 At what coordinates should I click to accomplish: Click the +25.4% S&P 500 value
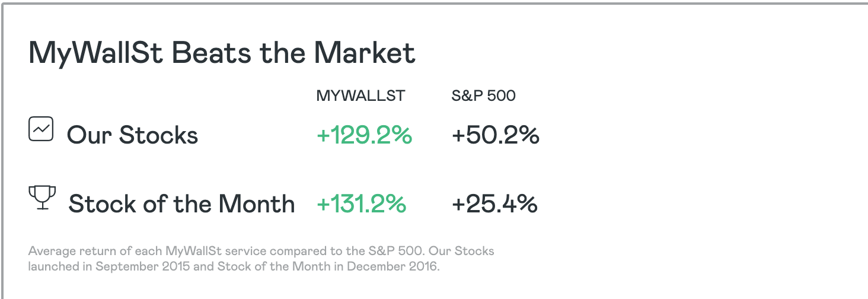click(494, 204)
